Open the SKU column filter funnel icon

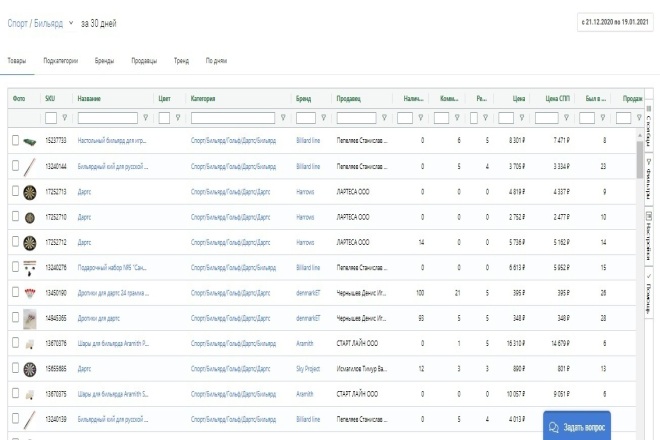point(64,118)
